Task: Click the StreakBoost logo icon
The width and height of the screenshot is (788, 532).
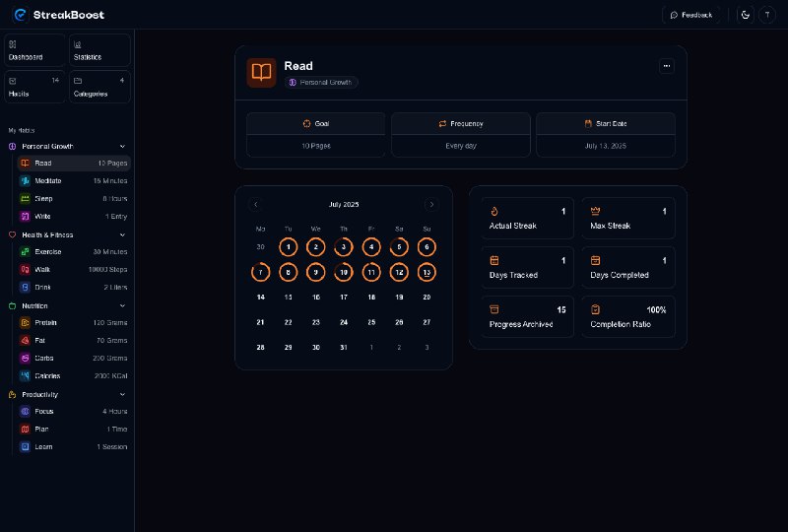Action: 20,14
